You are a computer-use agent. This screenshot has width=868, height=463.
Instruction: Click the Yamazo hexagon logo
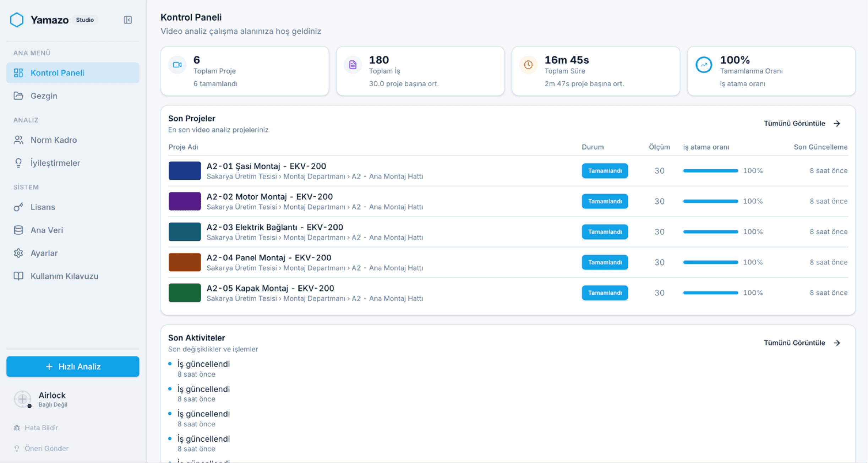(17, 20)
